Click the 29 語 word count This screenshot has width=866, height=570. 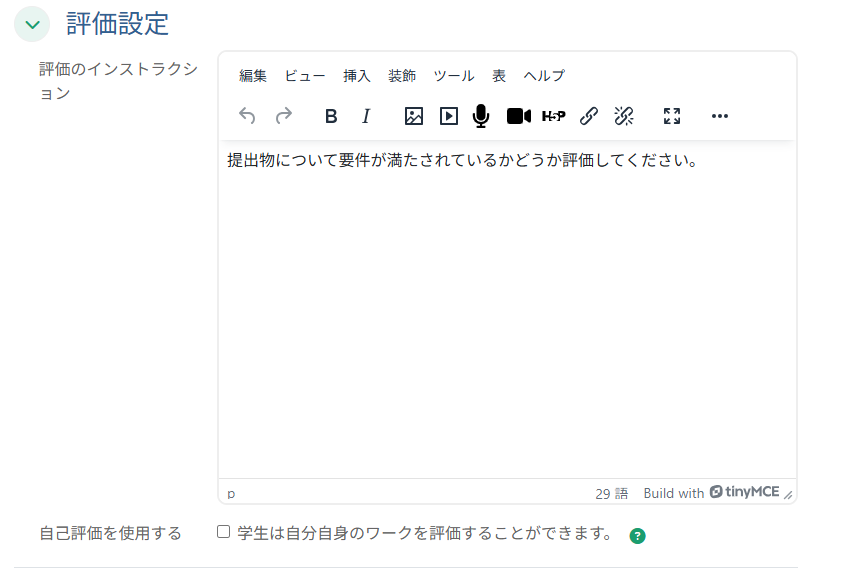click(611, 493)
